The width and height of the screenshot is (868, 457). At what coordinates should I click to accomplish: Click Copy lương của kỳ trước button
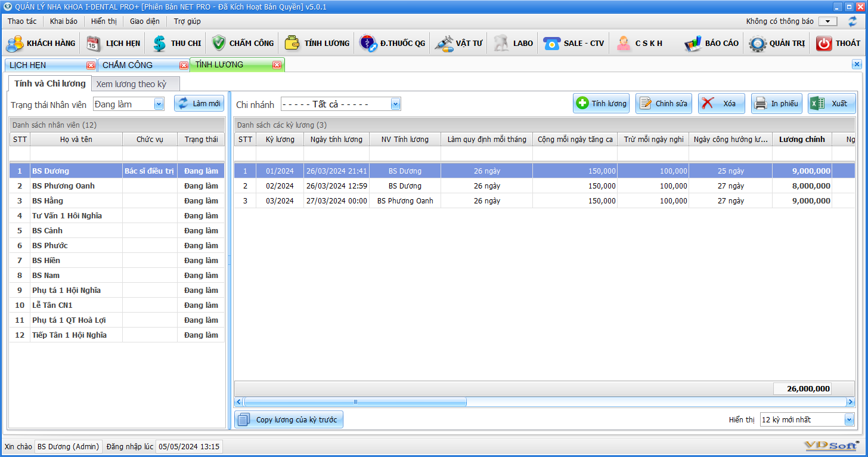[289, 419]
